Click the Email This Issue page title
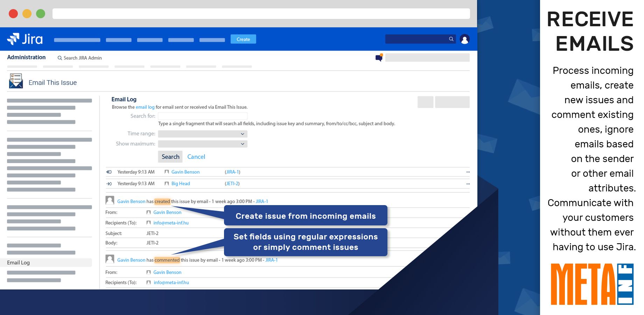The image size is (644, 315). point(52,83)
